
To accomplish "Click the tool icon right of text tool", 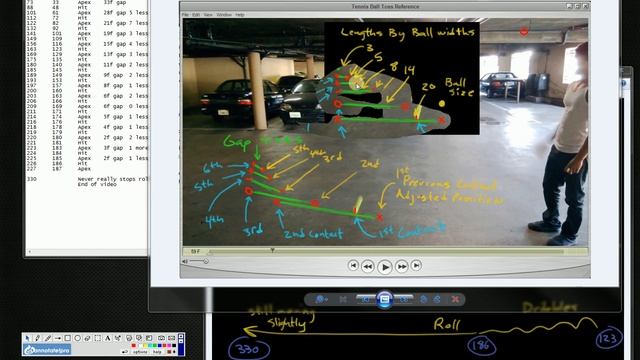I will pos(118,338).
